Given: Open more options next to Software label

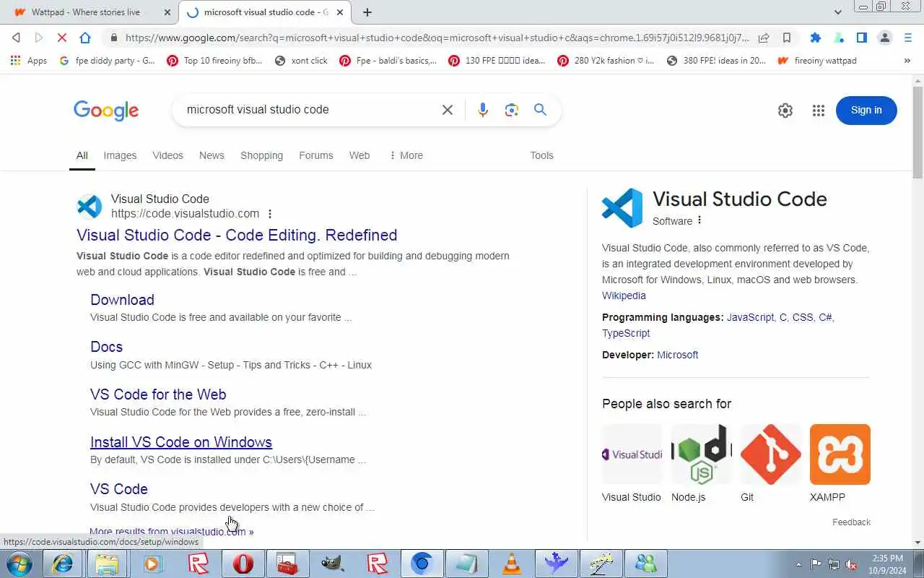Looking at the screenshot, I should coord(699,220).
